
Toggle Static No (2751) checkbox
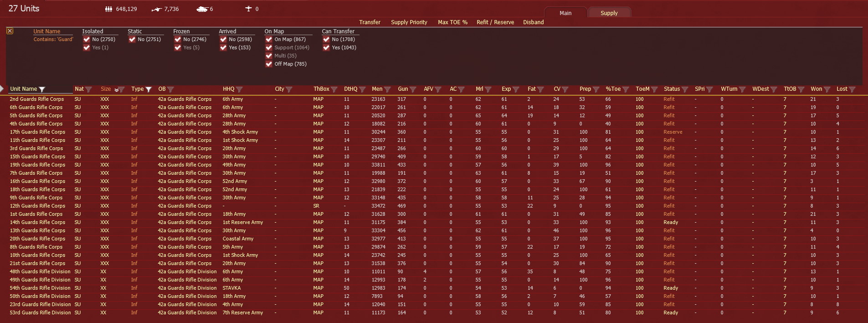pos(132,39)
